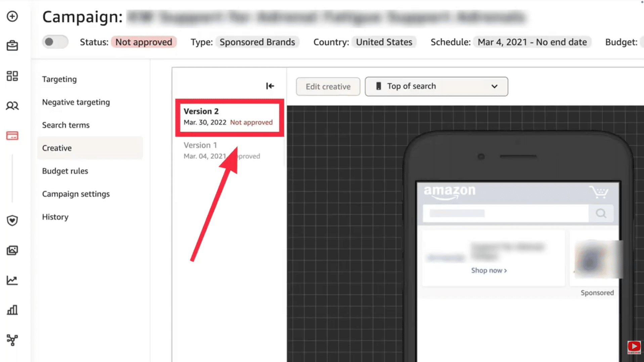Open Campaign settings section
The width and height of the screenshot is (644, 362).
tap(76, 194)
